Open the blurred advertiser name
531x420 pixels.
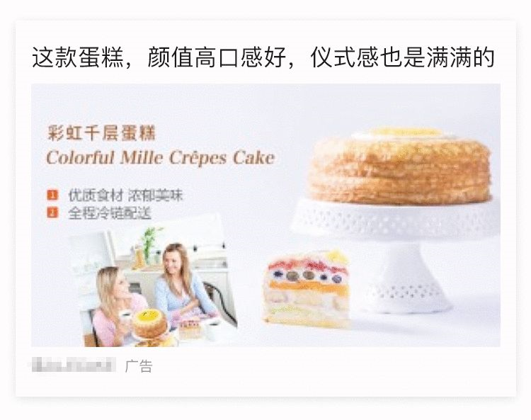(74, 365)
